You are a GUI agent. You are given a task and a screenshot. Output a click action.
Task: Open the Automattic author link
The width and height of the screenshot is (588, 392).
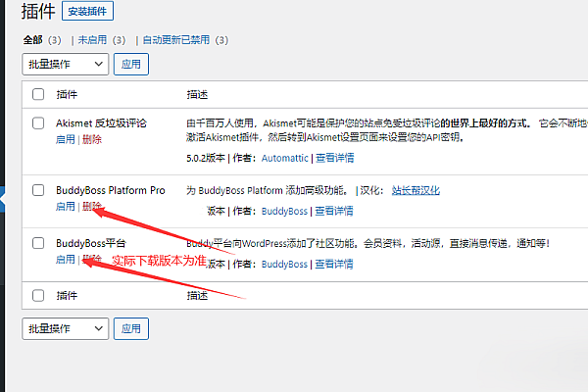pos(284,159)
